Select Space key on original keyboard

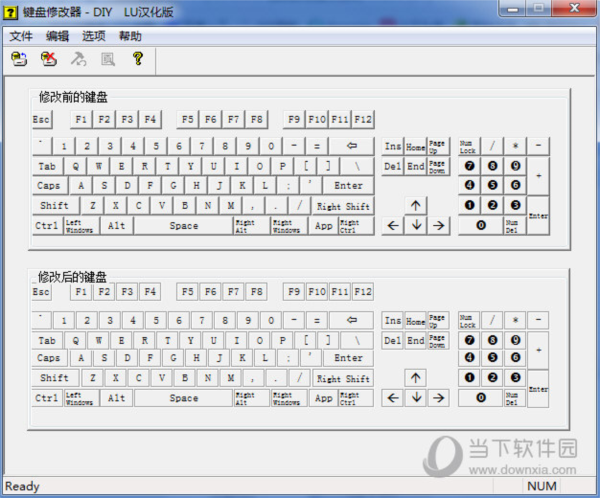pos(184,225)
